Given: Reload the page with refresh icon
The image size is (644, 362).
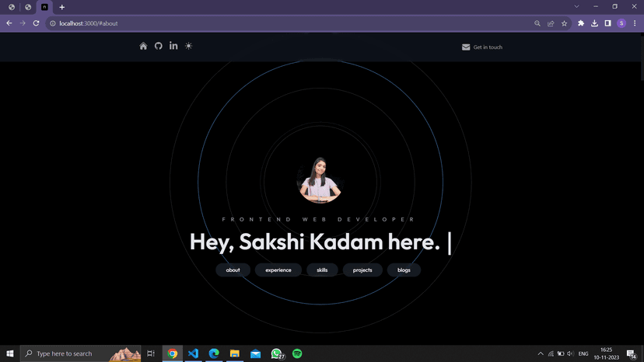Looking at the screenshot, I should [x=36, y=23].
